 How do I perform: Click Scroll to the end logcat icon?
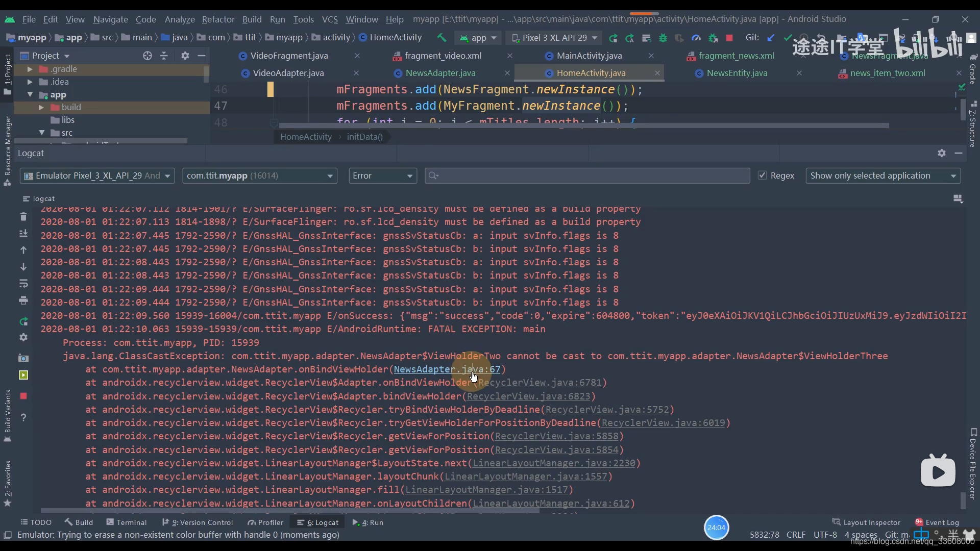click(23, 233)
